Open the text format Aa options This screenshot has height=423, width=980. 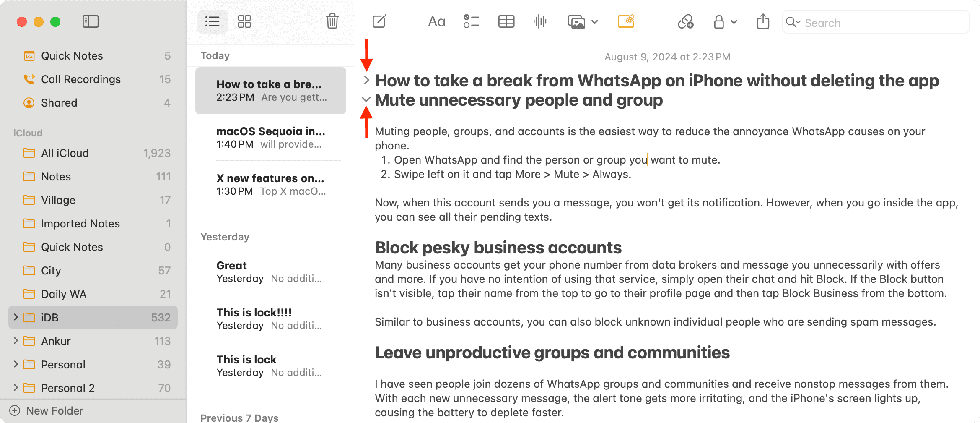point(436,21)
